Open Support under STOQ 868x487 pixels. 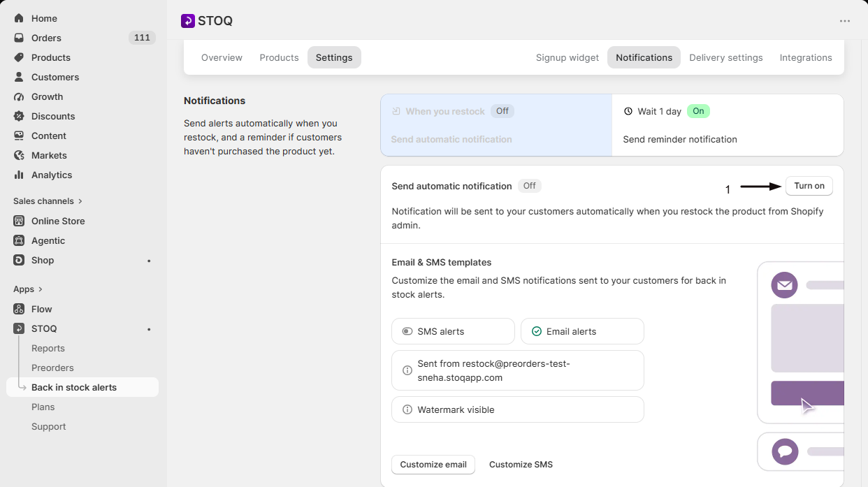pyautogui.click(x=49, y=426)
